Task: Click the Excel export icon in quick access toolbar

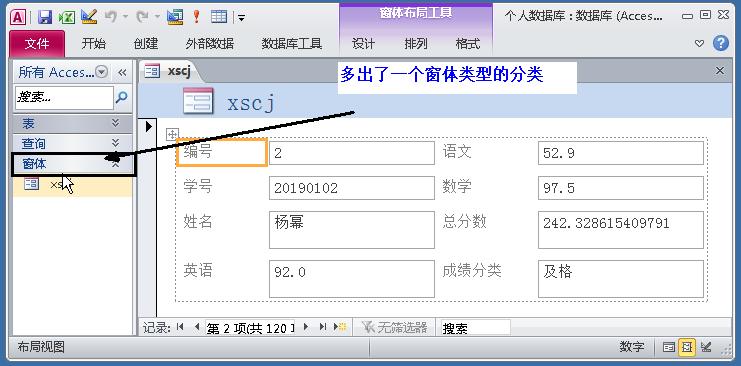Action: tap(67, 17)
